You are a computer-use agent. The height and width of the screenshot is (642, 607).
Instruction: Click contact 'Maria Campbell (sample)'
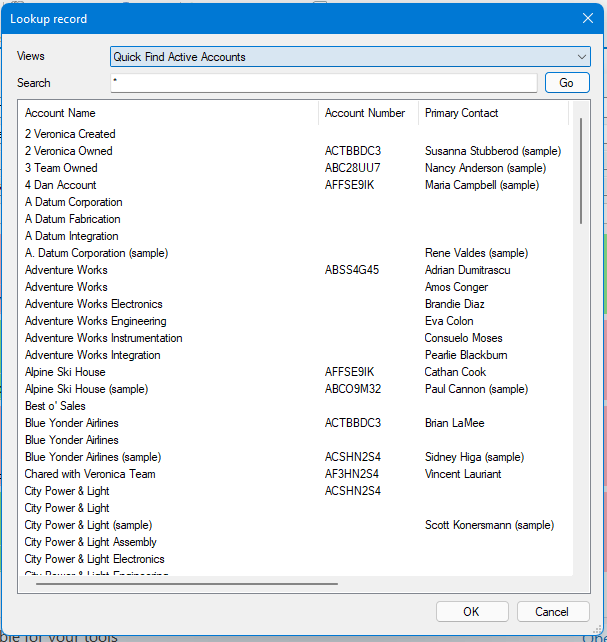482,185
